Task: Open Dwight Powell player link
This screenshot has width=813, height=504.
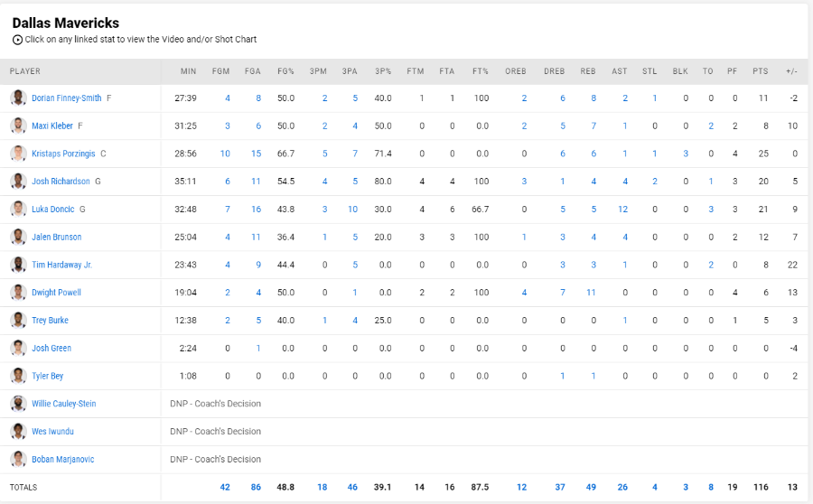Action: [57, 293]
